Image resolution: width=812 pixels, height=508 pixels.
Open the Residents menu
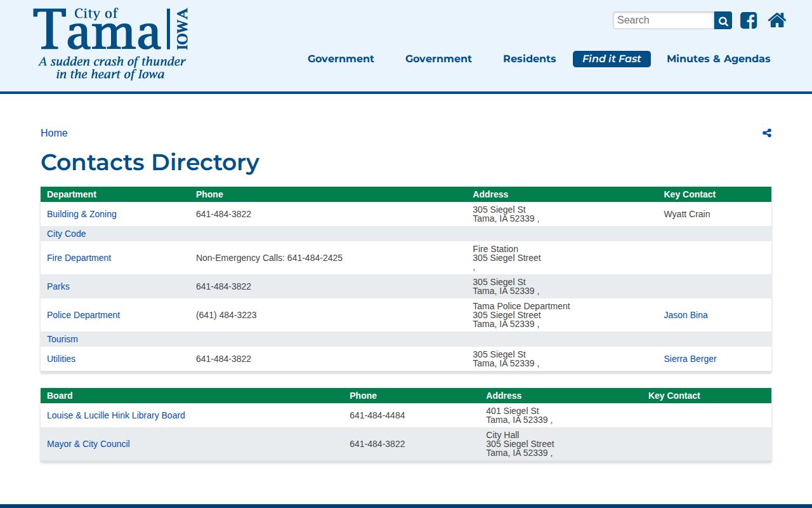(x=530, y=58)
